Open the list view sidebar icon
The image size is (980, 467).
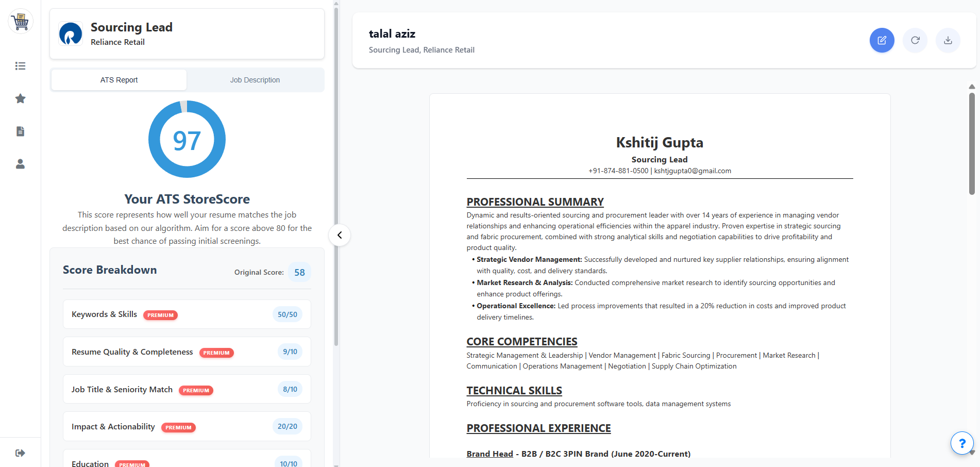tap(21, 66)
